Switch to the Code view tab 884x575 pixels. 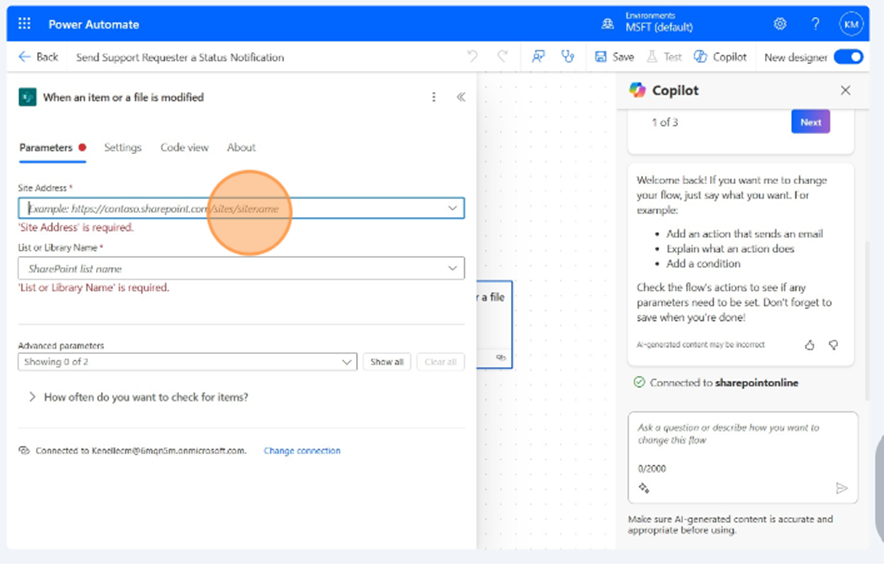[x=184, y=148]
